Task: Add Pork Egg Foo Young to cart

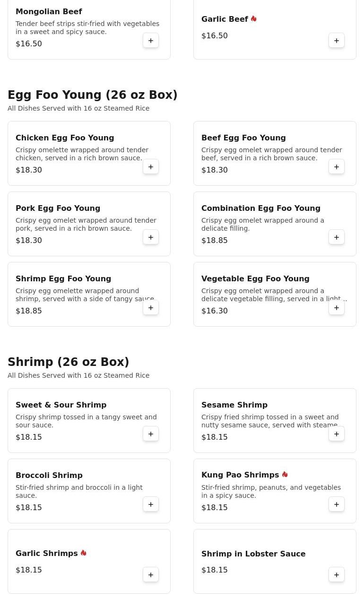Action: pos(151,237)
